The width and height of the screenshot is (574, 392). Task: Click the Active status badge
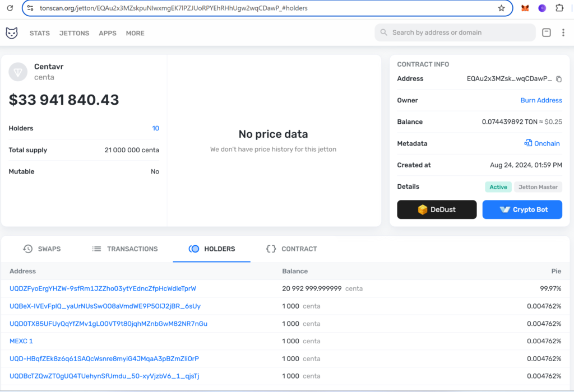point(498,187)
